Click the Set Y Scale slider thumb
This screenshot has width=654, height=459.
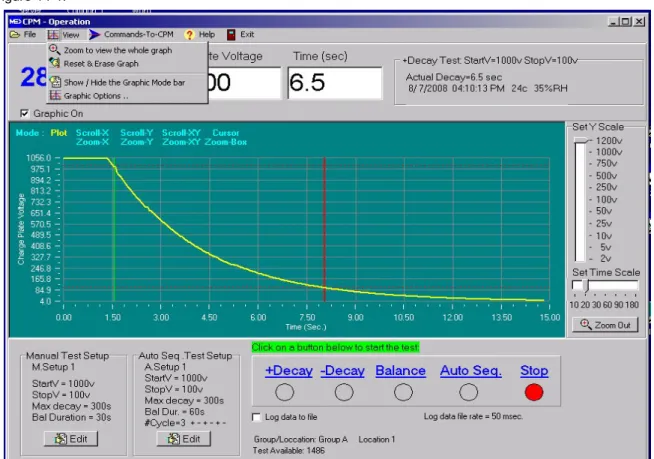583,141
